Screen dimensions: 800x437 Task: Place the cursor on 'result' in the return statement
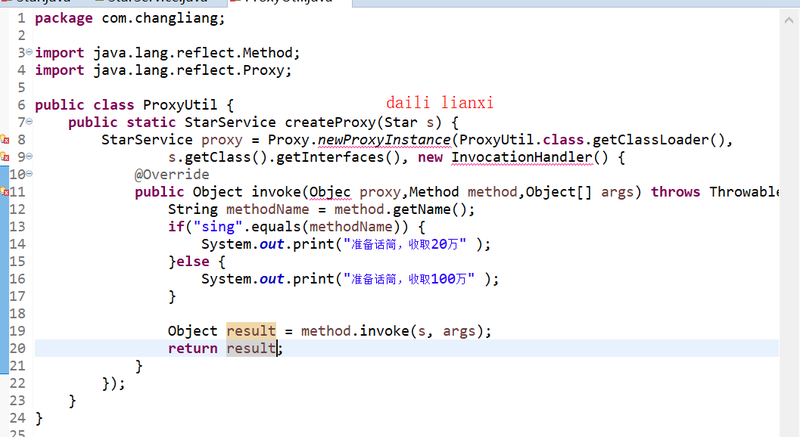coord(251,348)
